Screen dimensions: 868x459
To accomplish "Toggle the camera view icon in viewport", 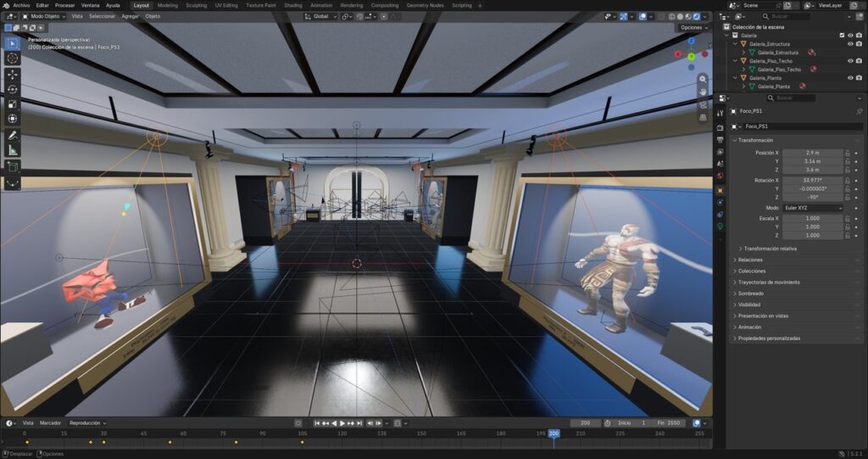I will [x=703, y=104].
